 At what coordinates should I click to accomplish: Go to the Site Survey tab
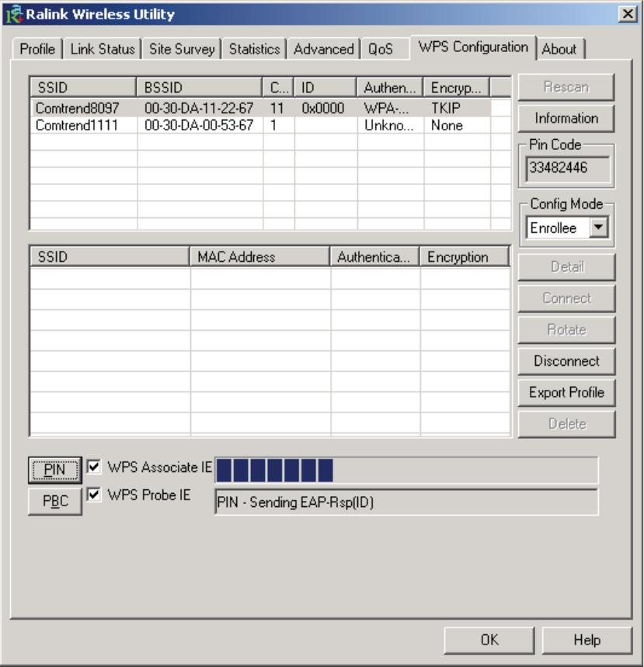(182, 49)
